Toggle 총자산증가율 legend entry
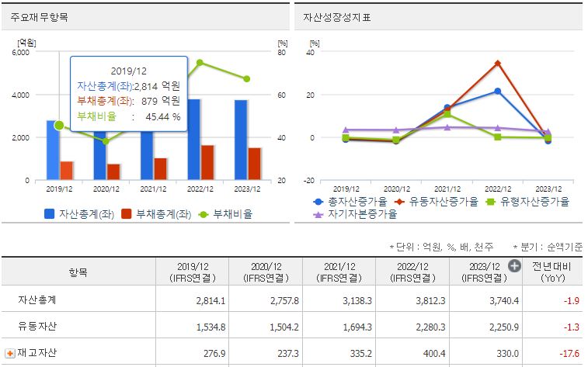588x367 pixels. pos(350,202)
